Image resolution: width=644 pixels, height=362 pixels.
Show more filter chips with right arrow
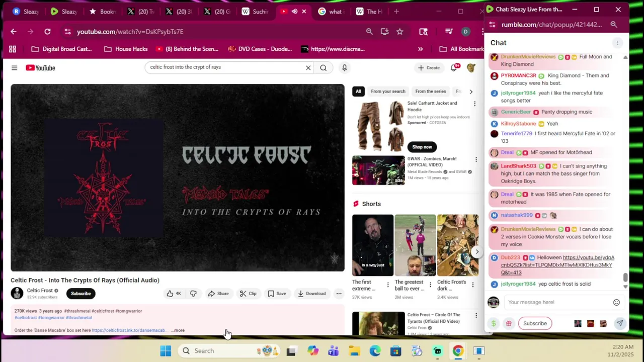click(x=471, y=92)
